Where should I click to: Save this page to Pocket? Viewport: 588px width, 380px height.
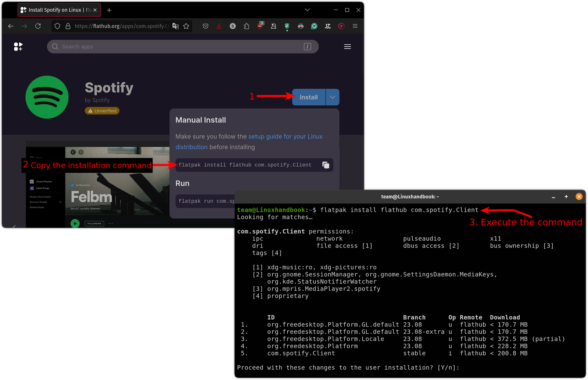(205, 26)
